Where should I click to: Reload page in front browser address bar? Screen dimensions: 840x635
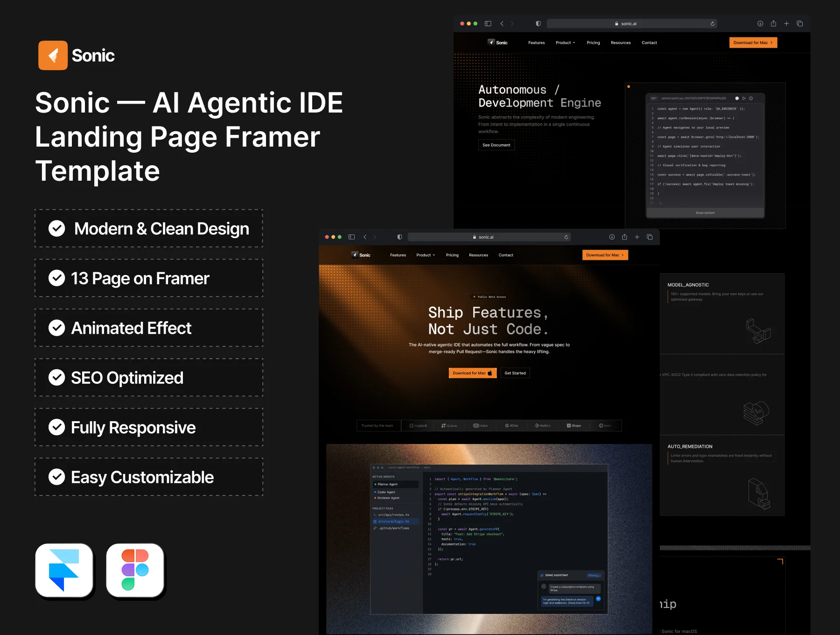point(566,237)
